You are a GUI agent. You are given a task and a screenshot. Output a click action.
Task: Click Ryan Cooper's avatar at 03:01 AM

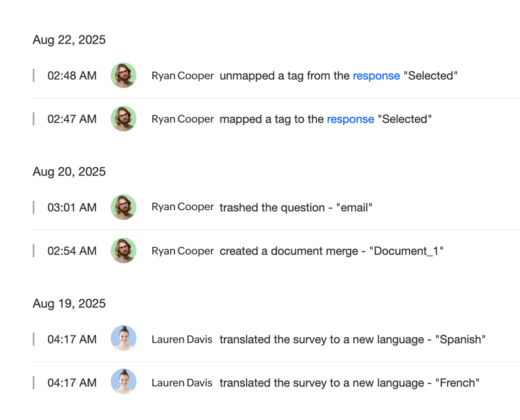123,207
